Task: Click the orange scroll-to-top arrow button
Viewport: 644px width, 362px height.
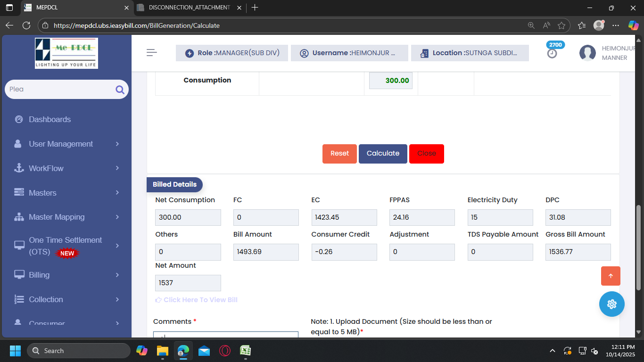Action: point(611,276)
